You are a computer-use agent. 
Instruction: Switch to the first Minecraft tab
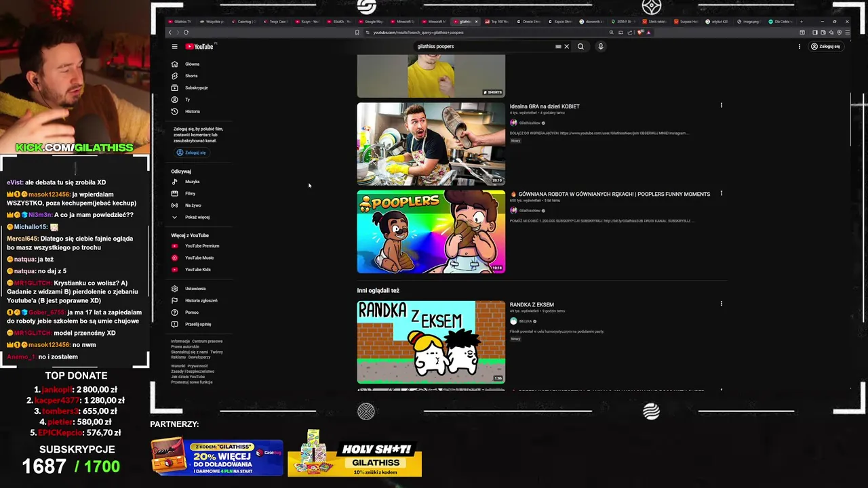pyautogui.click(x=403, y=22)
